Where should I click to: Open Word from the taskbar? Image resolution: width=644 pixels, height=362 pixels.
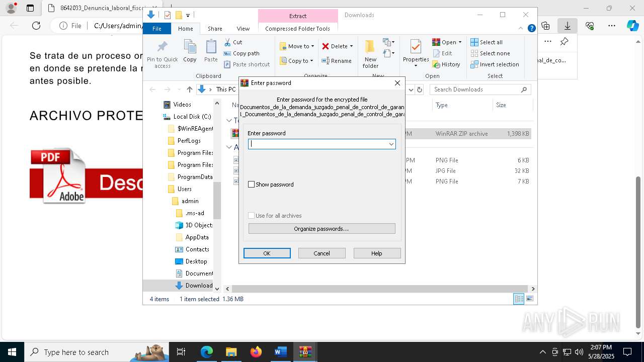coord(280,352)
